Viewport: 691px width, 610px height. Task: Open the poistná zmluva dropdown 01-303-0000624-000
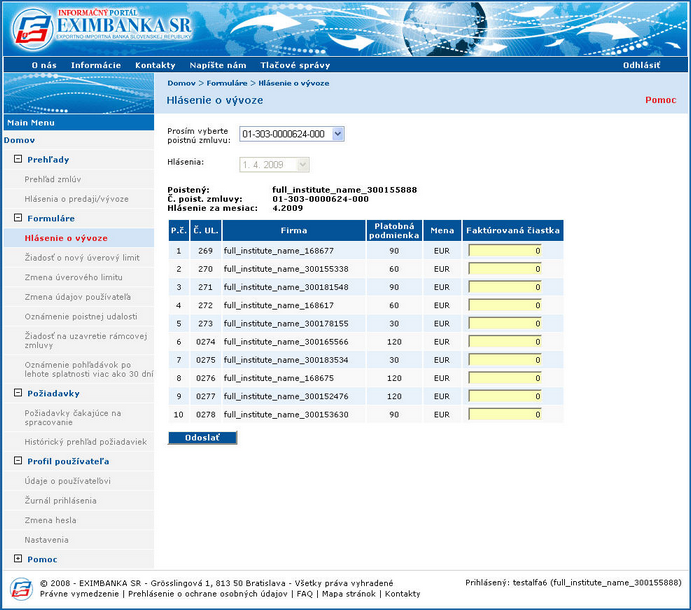tap(292, 134)
